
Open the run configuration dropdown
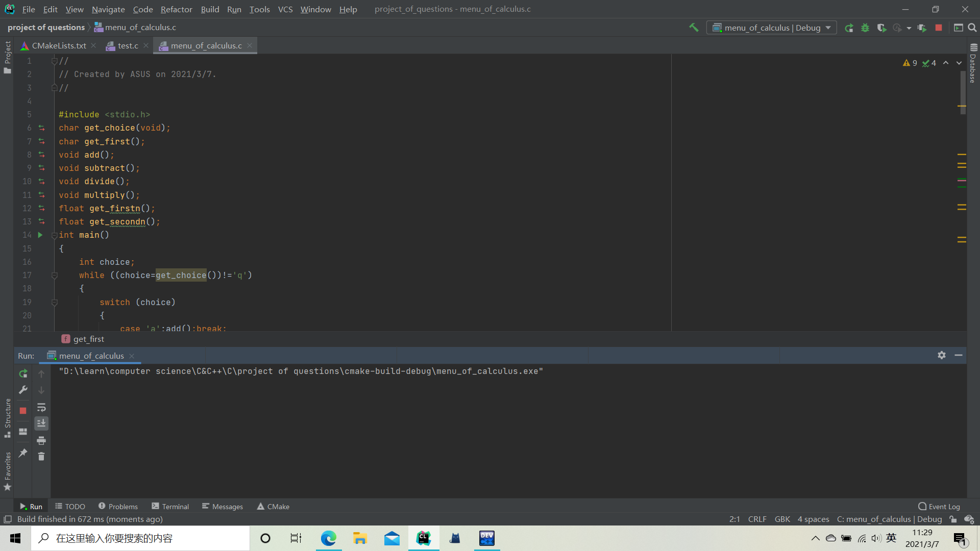point(771,28)
